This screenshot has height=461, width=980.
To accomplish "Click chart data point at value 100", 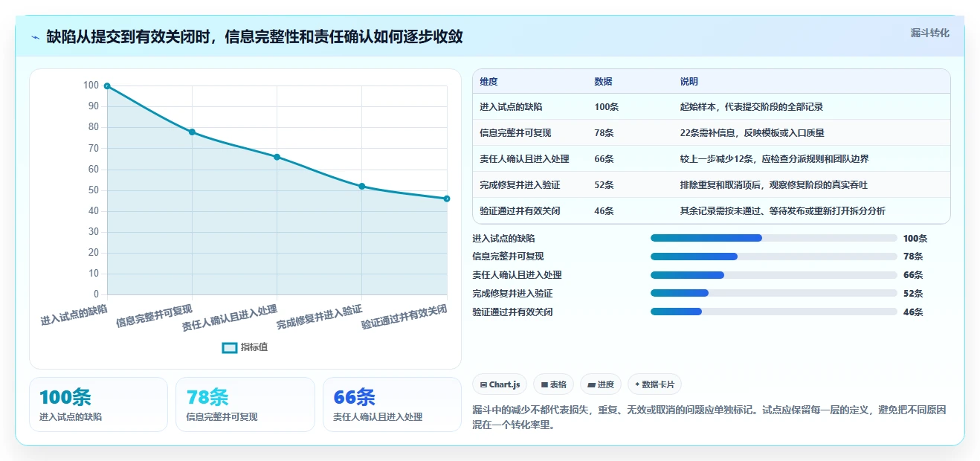I will 107,86.
